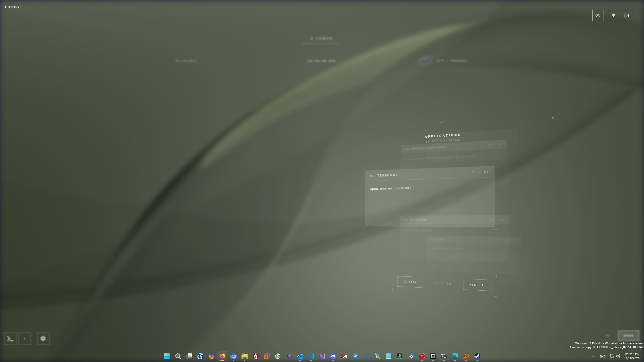Toggle the small button beside terminal icon
The width and height of the screenshot is (644, 362).
(25, 339)
